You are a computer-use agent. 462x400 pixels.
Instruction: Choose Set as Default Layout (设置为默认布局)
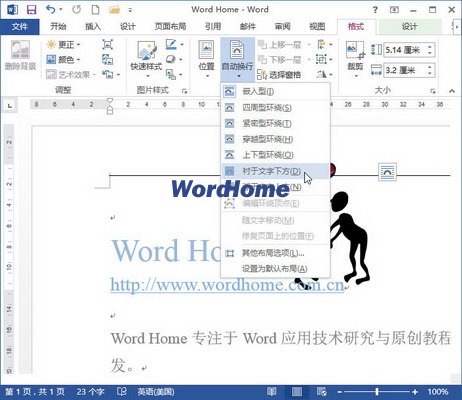[275, 269]
